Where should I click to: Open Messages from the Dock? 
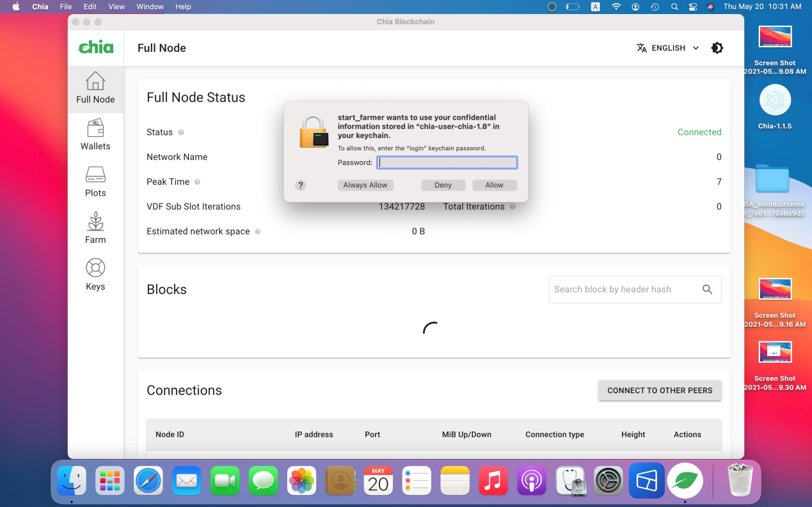(263, 480)
